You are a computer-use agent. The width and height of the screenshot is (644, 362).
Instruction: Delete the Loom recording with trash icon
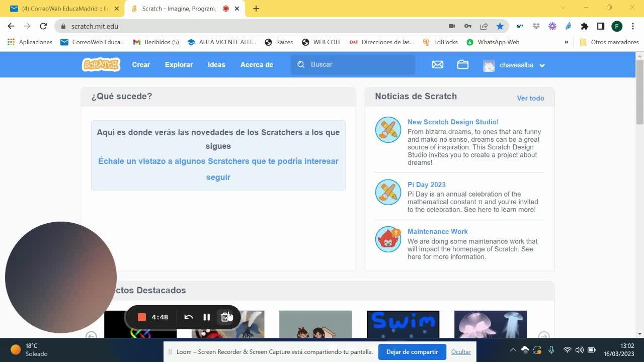point(226,317)
